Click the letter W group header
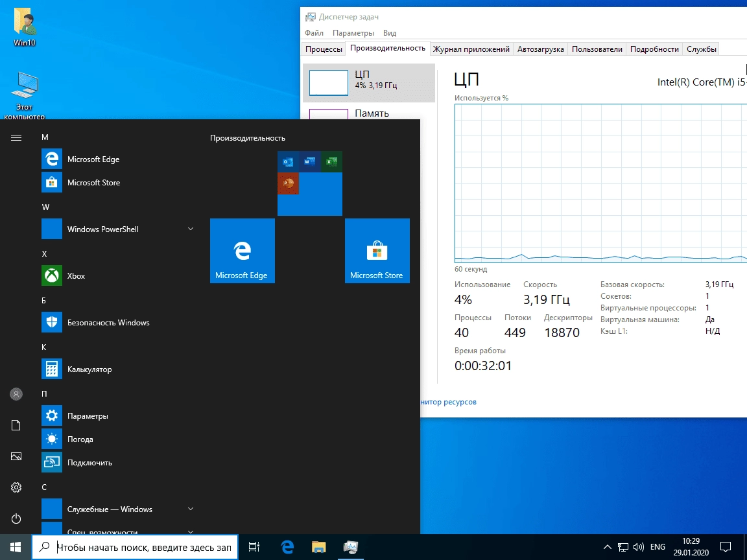The image size is (747, 560). (45, 207)
